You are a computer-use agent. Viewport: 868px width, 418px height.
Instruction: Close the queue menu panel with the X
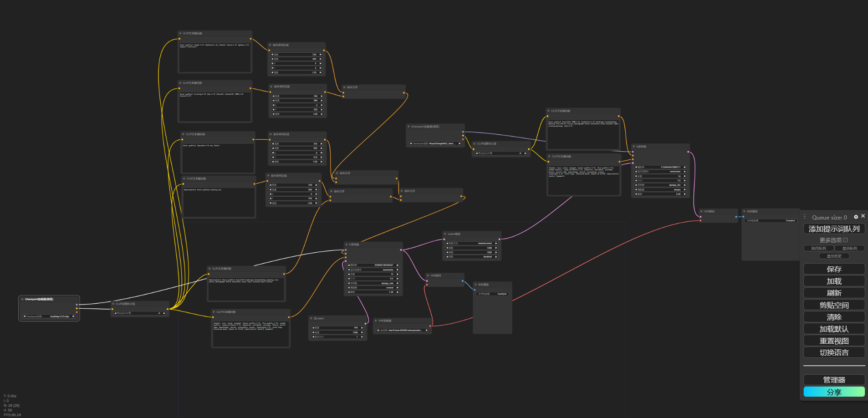click(x=863, y=216)
